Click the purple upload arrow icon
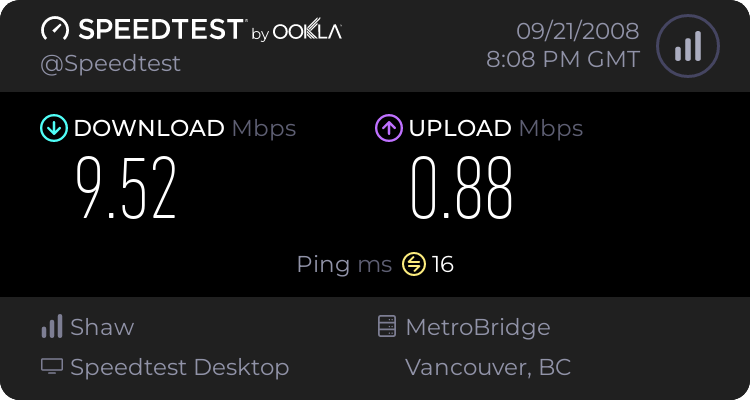 [388, 128]
